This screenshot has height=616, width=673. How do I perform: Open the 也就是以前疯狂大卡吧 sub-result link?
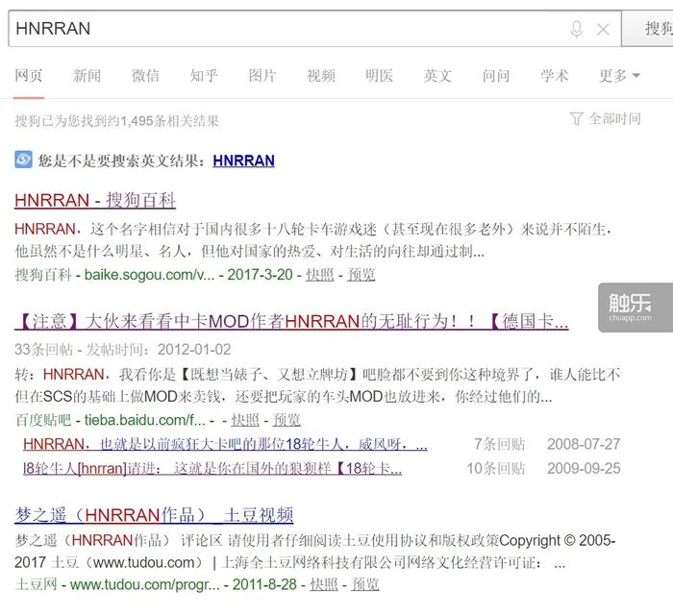point(225,444)
